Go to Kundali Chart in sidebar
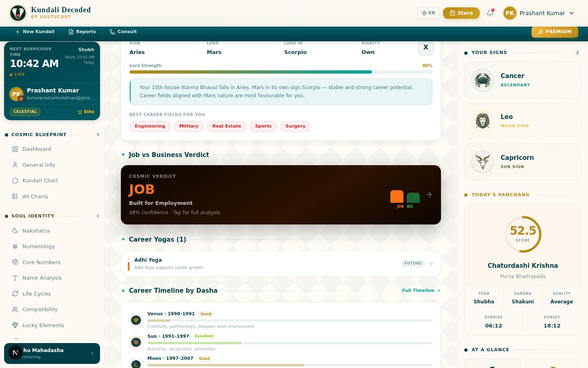 tap(40, 181)
